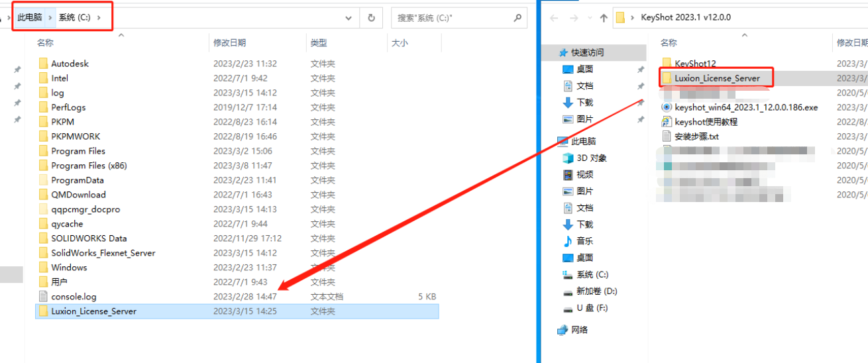This screenshot has height=363, width=868.
Task: Select Luxion_License_Server in KeyShot window
Action: tap(717, 78)
